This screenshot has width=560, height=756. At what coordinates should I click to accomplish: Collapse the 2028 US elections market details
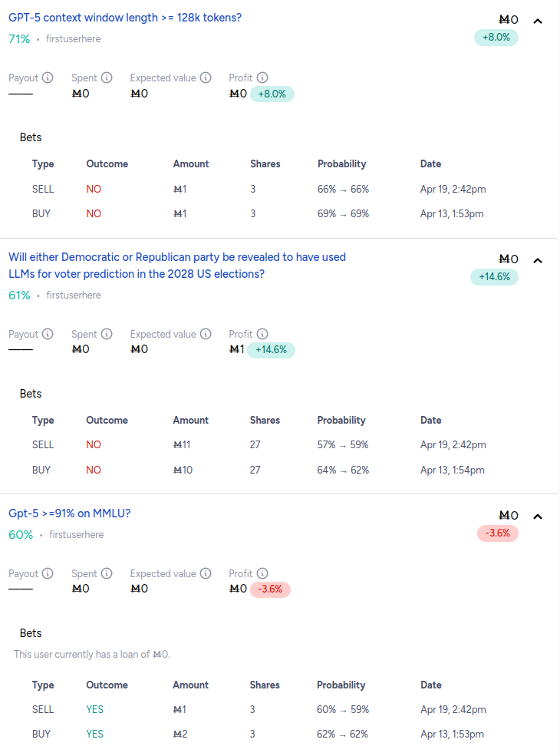click(x=538, y=261)
